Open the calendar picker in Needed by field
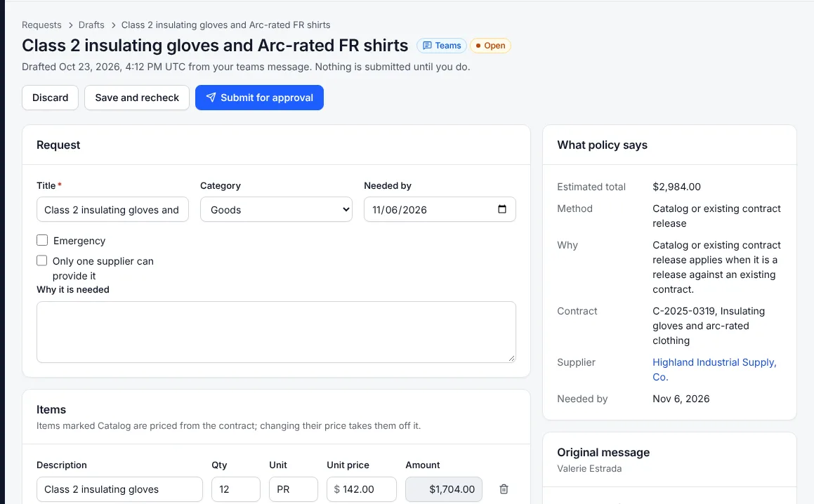The width and height of the screenshot is (814, 504). coord(502,209)
